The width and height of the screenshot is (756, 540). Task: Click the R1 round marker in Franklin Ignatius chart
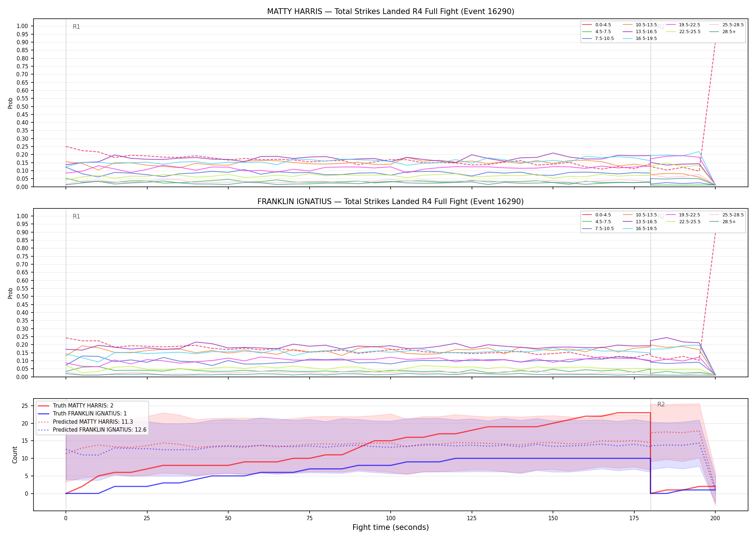pos(76,216)
